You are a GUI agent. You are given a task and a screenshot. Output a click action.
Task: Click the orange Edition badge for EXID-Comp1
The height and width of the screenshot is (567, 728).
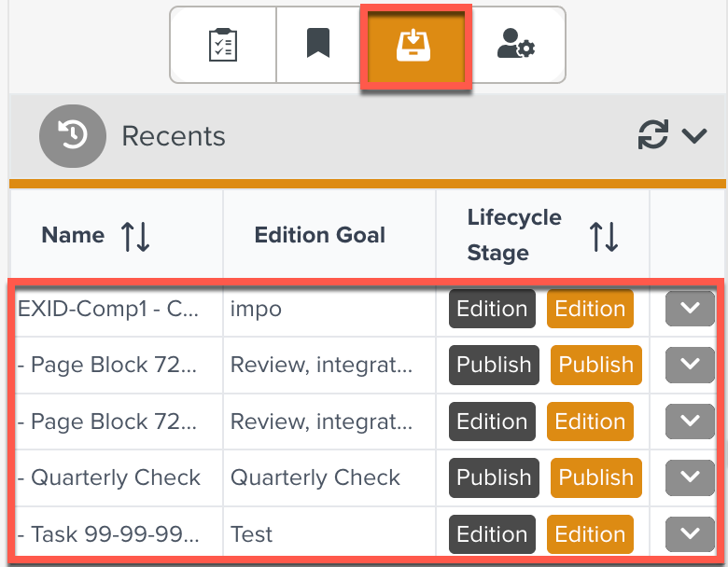(x=590, y=309)
